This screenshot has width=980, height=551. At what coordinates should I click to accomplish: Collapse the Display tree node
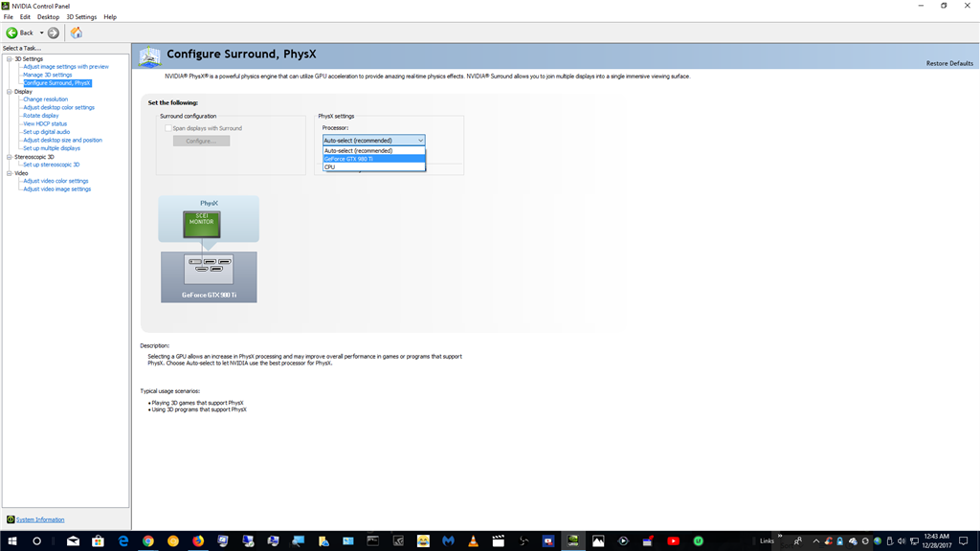coord(10,91)
